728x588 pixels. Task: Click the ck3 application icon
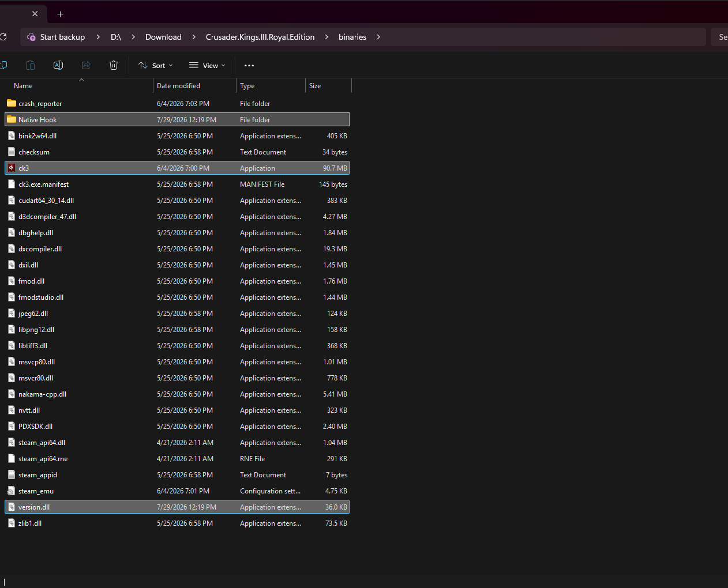pyautogui.click(x=12, y=168)
